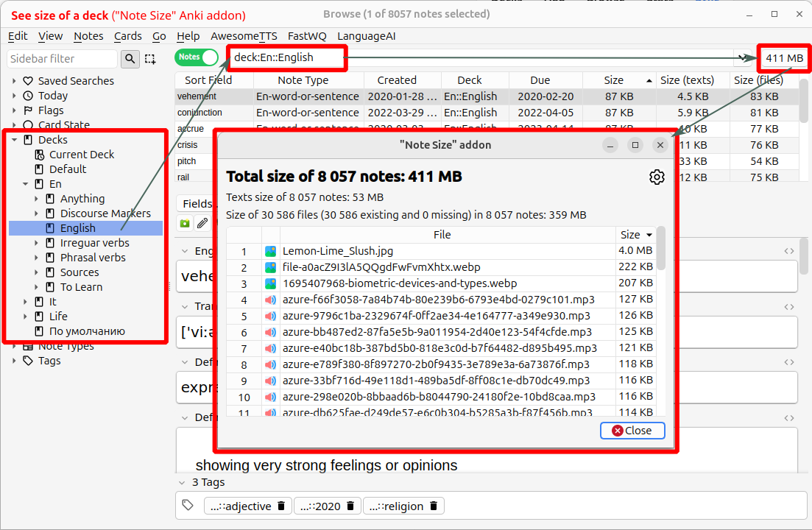Click the pencil icon below Fields button
The height and width of the screenshot is (530, 812).
click(202, 223)
